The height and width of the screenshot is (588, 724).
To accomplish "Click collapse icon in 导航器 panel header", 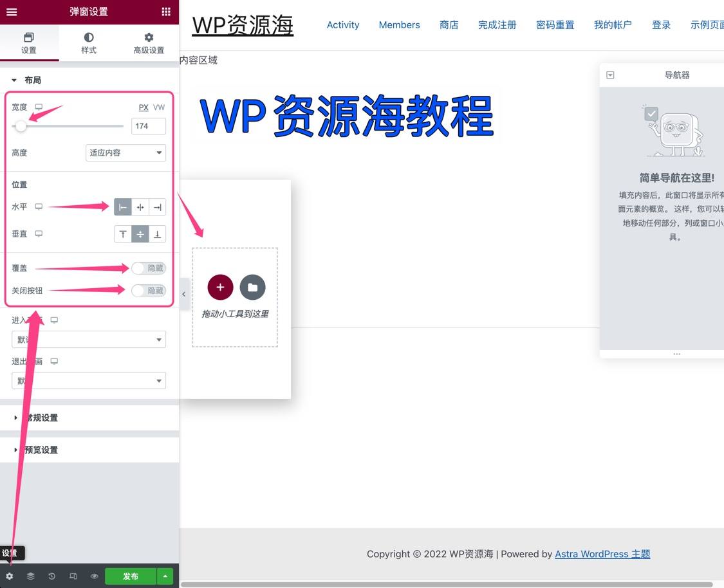I will [611, 75].
